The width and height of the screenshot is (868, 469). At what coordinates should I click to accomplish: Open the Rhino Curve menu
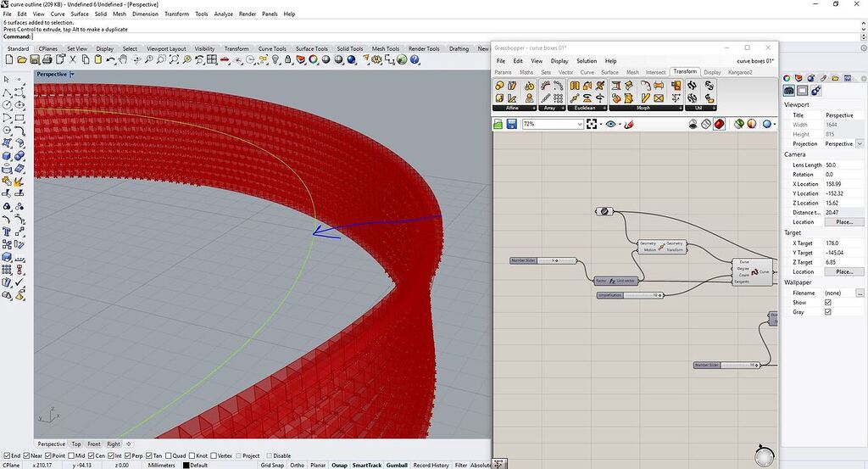pos(58,14)
